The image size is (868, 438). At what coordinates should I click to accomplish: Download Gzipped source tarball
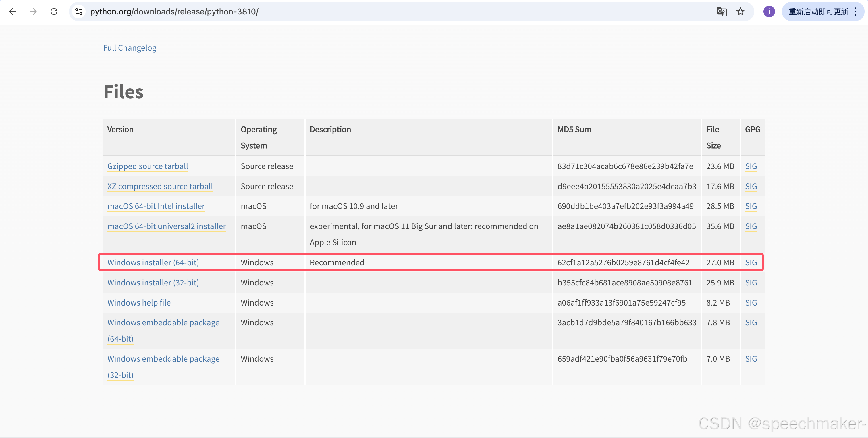pyautogui.click(x=148, y=166)
